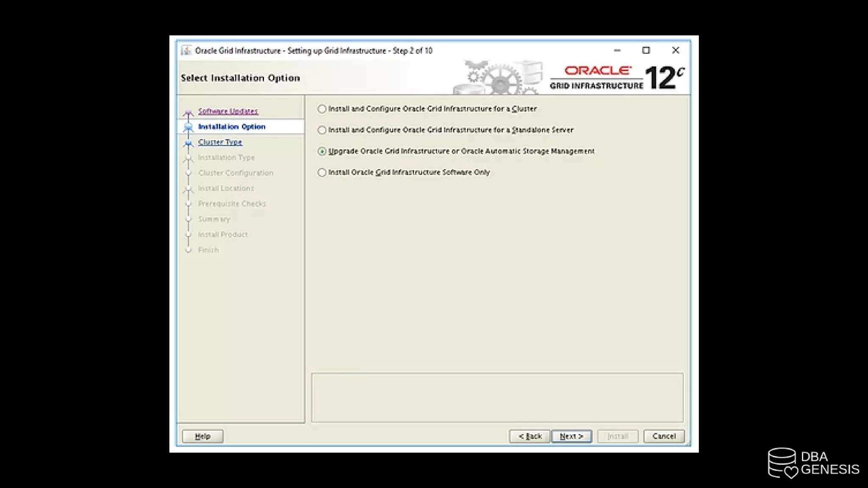Click the Oracle Grid Infrastructure 12c logo

pyautogui.click(x=617, y=78)
